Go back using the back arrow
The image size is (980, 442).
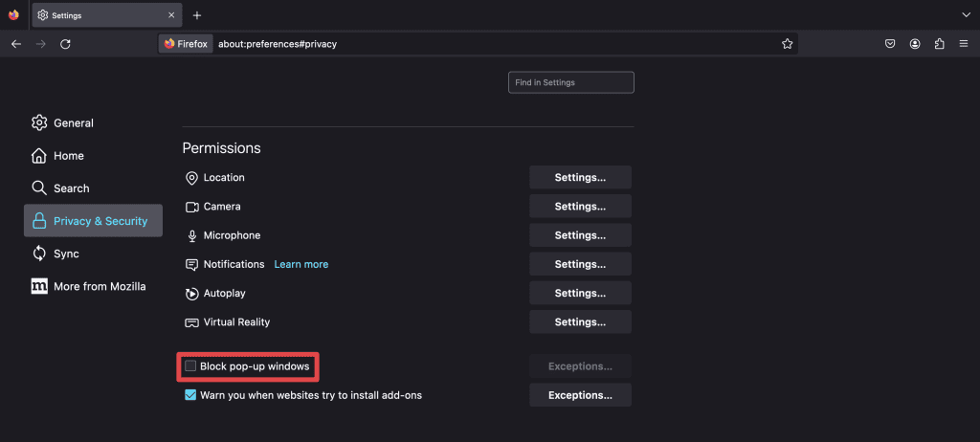tap(16, 44)
